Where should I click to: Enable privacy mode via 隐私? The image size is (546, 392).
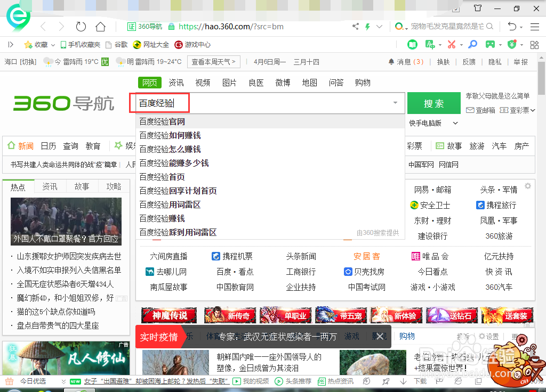[x=494, y=62]
